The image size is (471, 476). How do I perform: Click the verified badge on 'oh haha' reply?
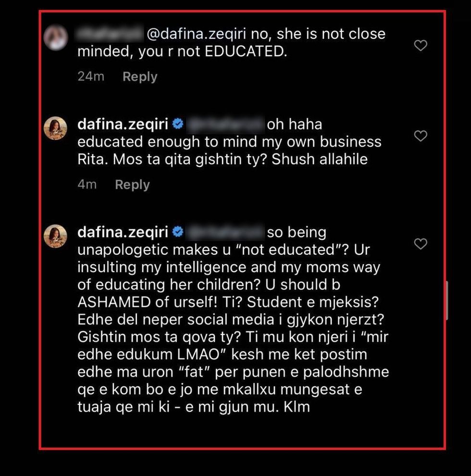[178, 124]
